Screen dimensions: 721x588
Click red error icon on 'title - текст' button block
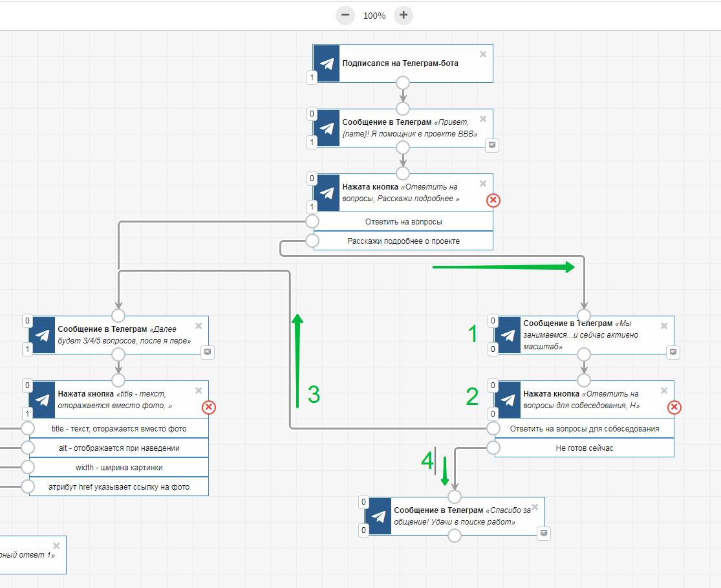[208, 408]
